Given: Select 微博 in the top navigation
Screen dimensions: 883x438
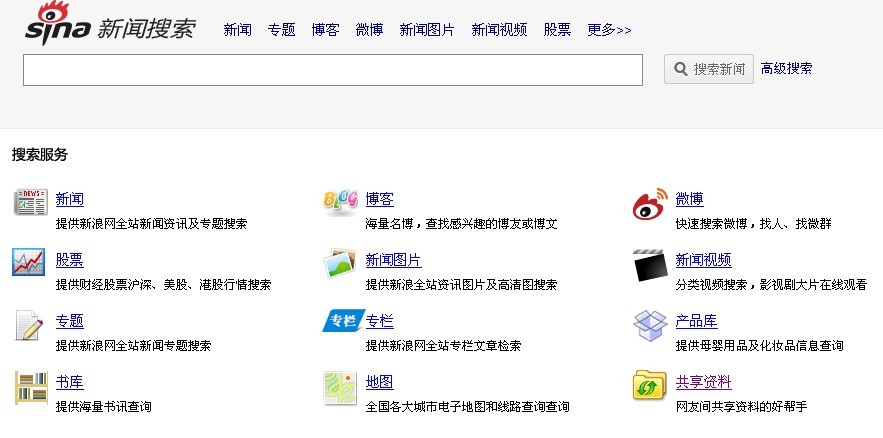Looking at the screenshot, I should pyautogui.click(x=369, y=30).
